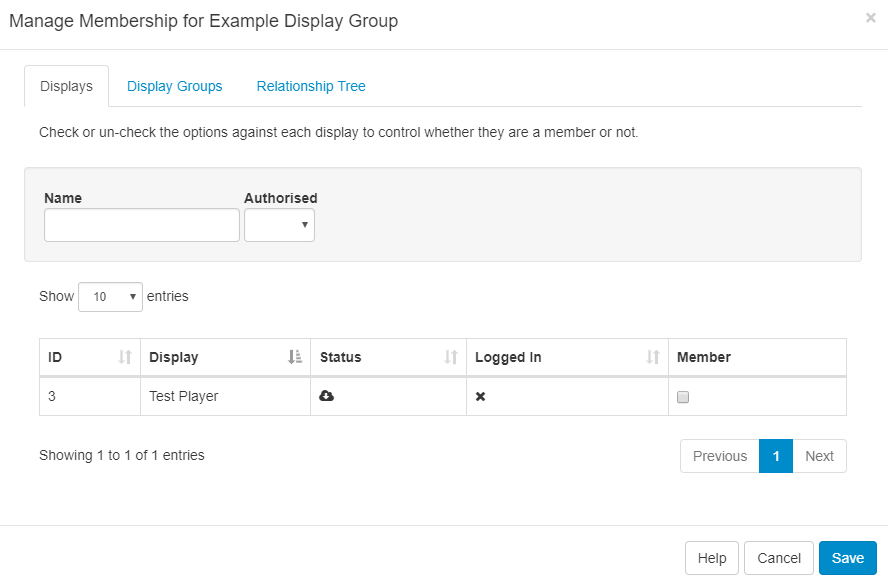The width and height of the screenshot is (888, 586).
Task: Change the Show entries dropdown from 10
Action: [110, 297]
